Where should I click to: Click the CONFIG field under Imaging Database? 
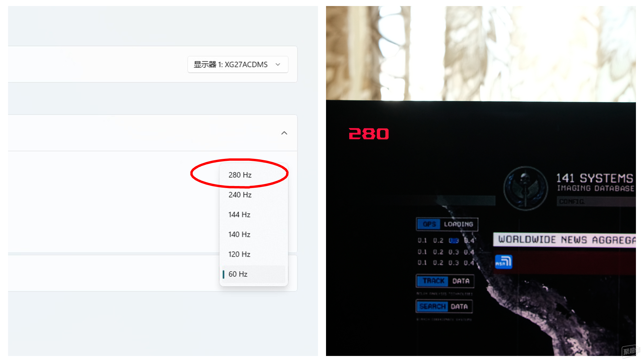[596, 201]
